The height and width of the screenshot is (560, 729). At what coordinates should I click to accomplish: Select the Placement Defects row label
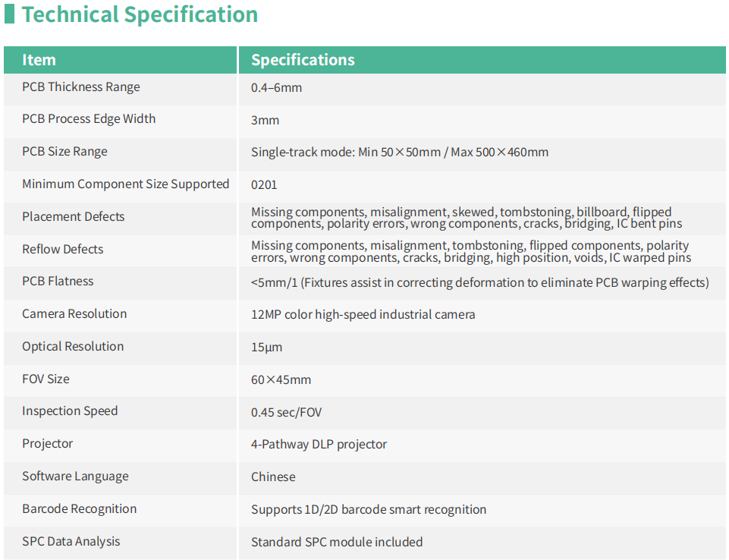(74, 216)
